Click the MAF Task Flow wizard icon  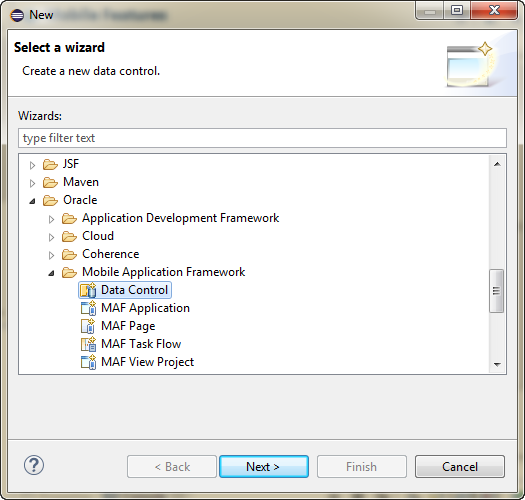88,344
